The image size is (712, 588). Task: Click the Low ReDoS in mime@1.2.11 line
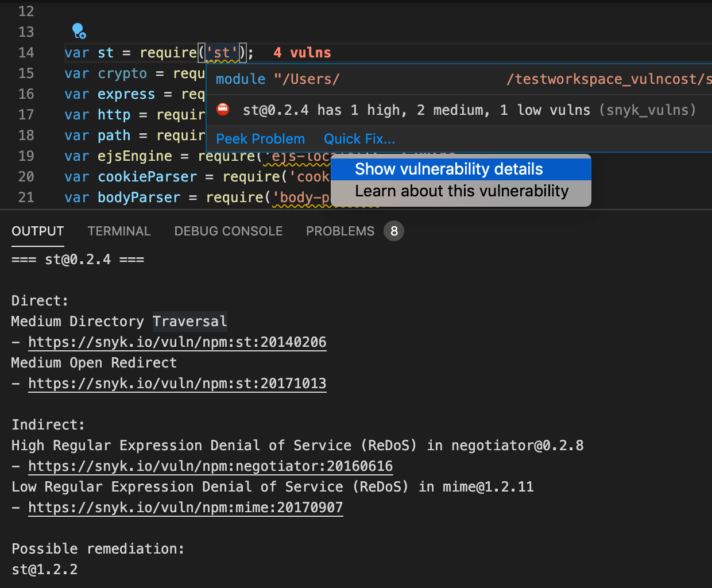(x=273, y=487)
